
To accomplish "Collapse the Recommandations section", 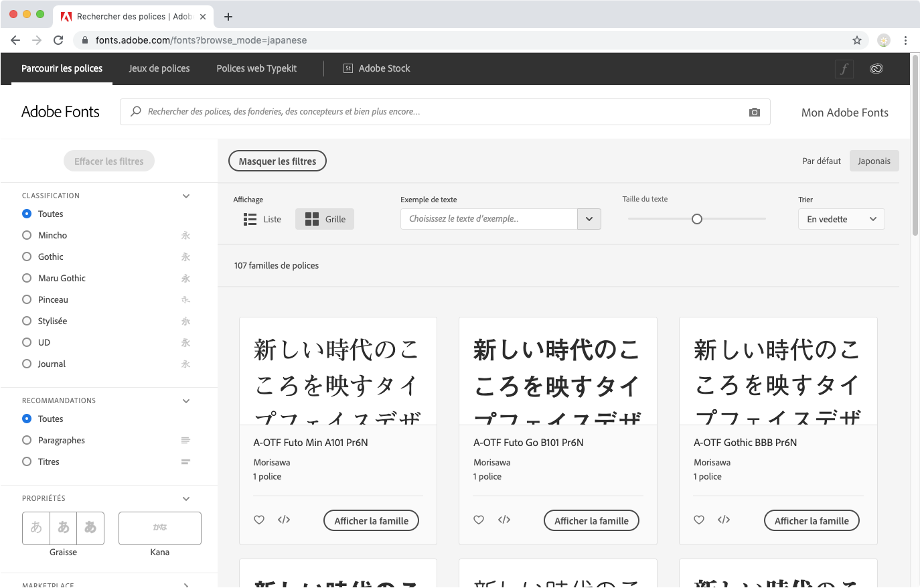I will coord(186,400).
